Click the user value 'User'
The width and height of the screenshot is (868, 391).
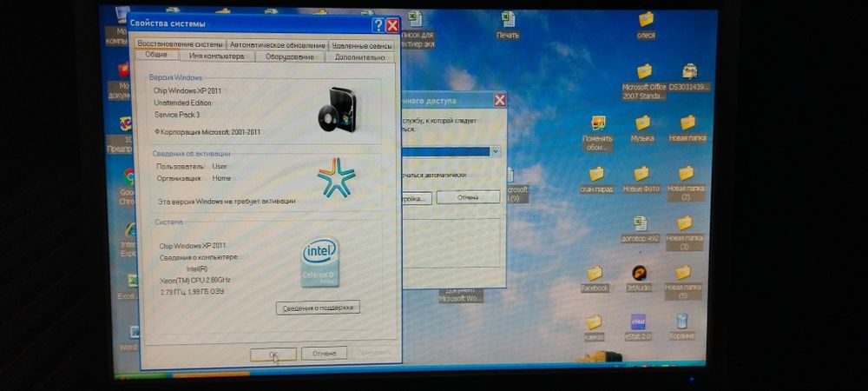pos(220,166)
